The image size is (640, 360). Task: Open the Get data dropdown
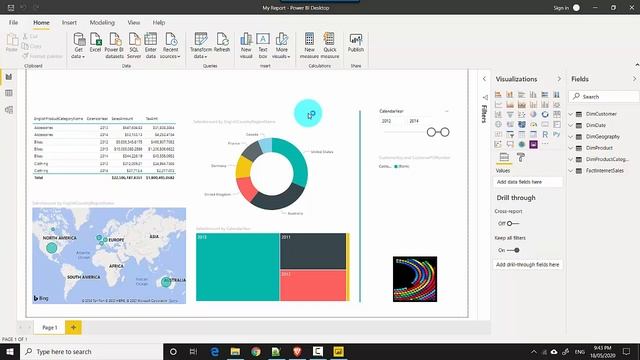click(x=78, y=45)
